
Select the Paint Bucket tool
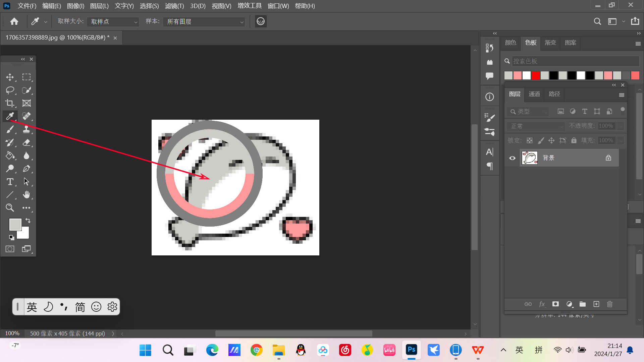(x=10, y=156)
